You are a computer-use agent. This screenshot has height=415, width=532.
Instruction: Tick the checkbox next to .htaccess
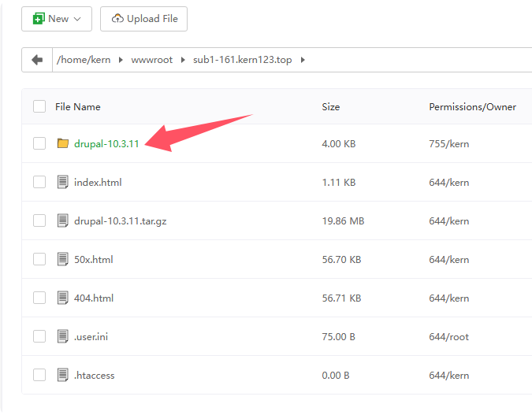click(x=39, y=375)
